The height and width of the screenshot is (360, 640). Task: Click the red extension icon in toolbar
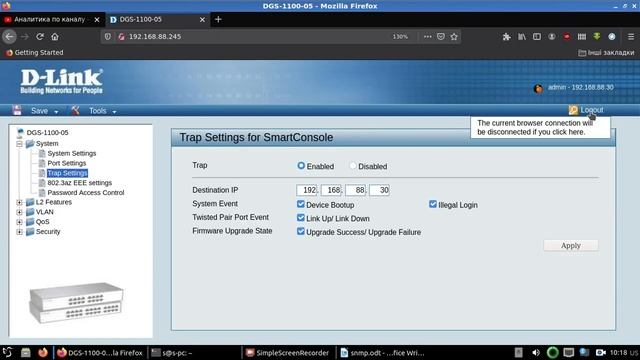tap(567, 37)
